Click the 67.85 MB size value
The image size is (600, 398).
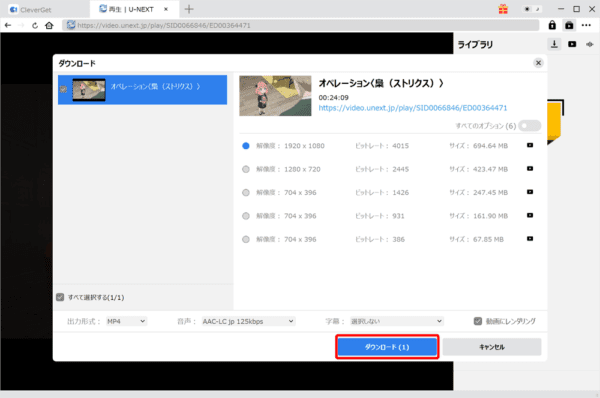point(488,239)
